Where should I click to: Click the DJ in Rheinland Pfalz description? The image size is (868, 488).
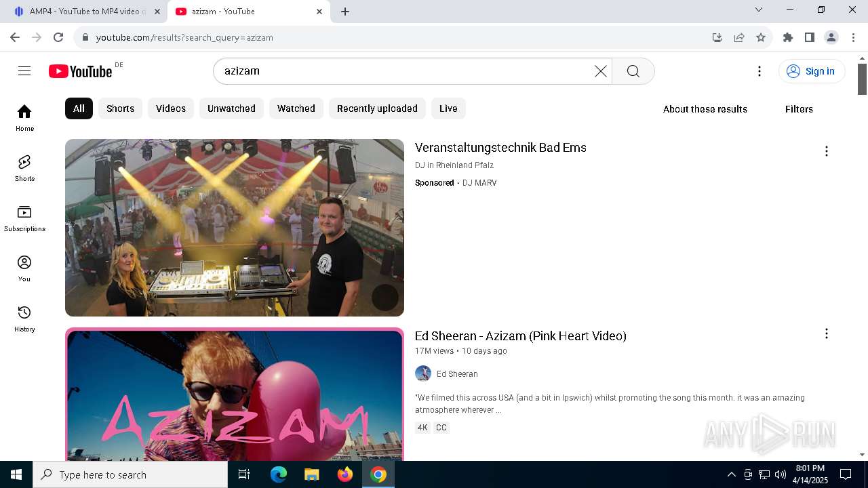coord(454,165)
